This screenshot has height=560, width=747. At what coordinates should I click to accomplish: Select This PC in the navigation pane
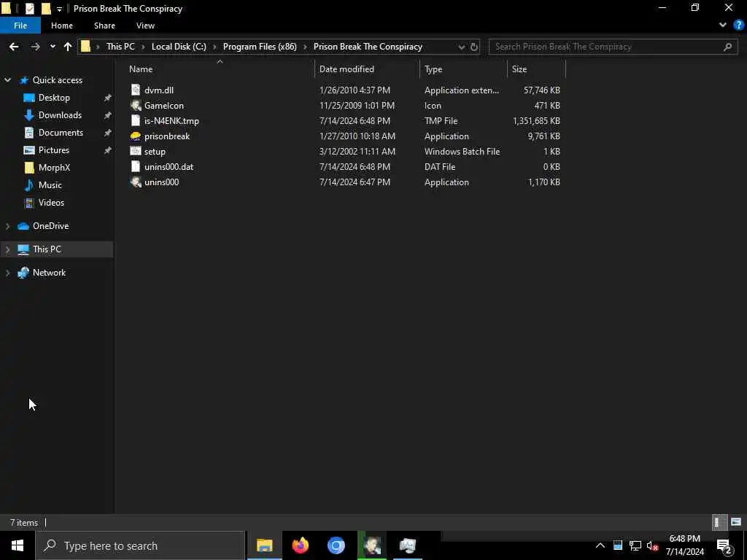(47, 249)
